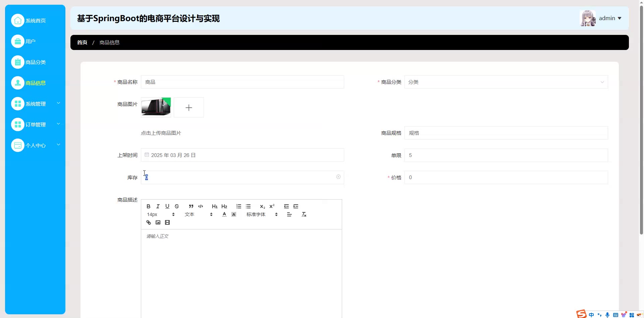Focus the 价格 input field
The width and height of the screenshot is (644, 318).
point(506,177)
